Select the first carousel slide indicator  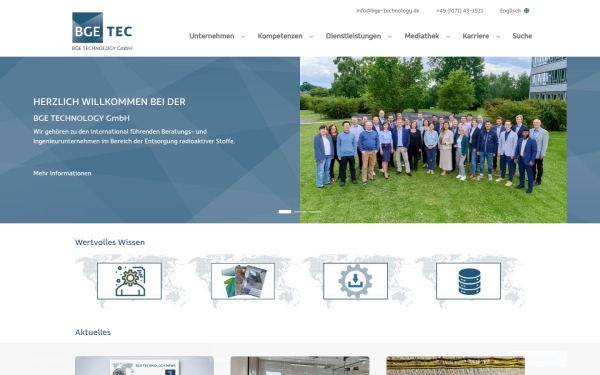[285, 212]
